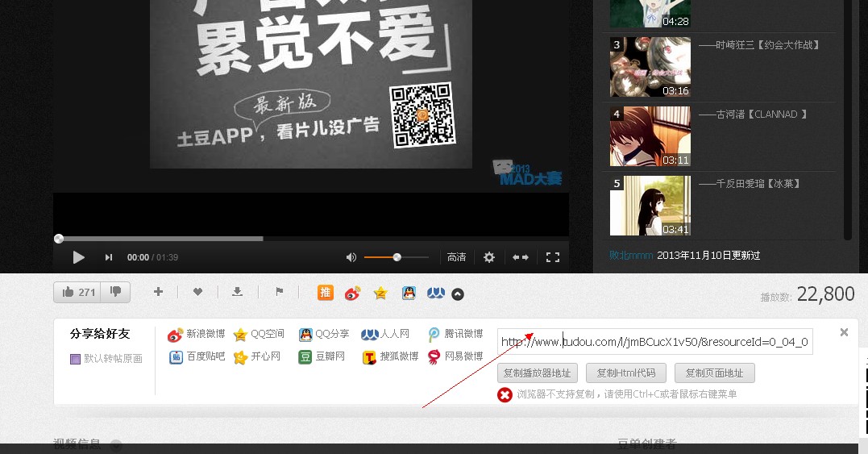868x454 pixels.
Task: Enter fullscreen mode
Action: (x=552, y=257)
